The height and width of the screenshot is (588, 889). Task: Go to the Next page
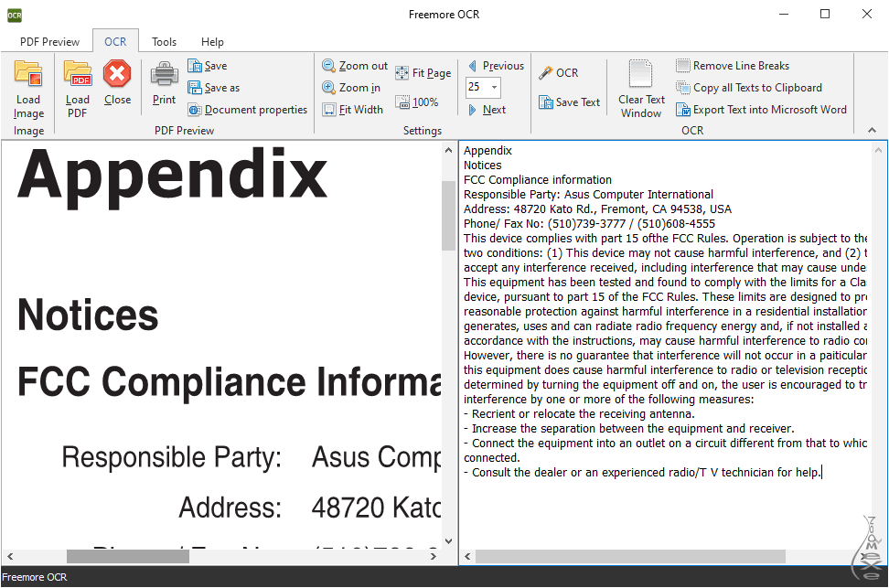(x=487, y=110)
